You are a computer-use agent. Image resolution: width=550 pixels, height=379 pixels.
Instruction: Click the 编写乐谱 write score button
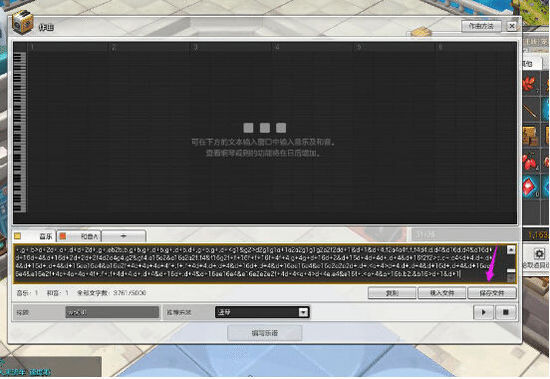pos(264,333)
